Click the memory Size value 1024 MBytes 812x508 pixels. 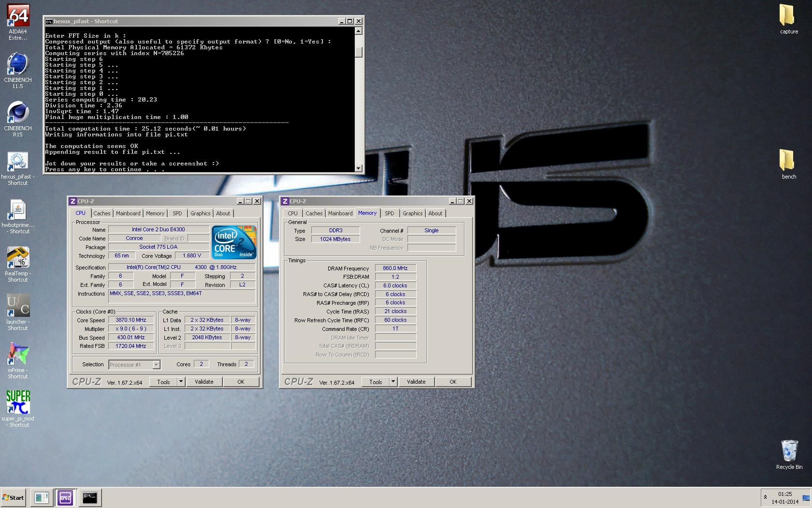(x=335, y=239)
